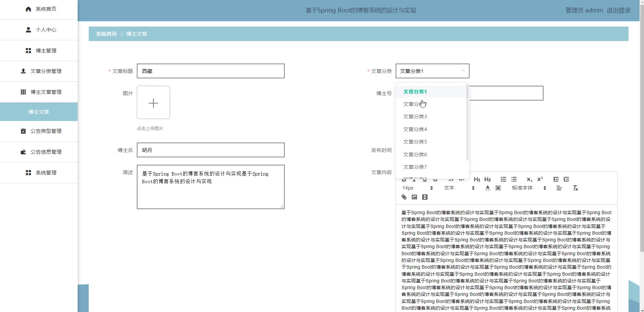The image size is (644, 312).
Task: Open 公告信息管理 in the sidebar
Action: click(39, 152)
